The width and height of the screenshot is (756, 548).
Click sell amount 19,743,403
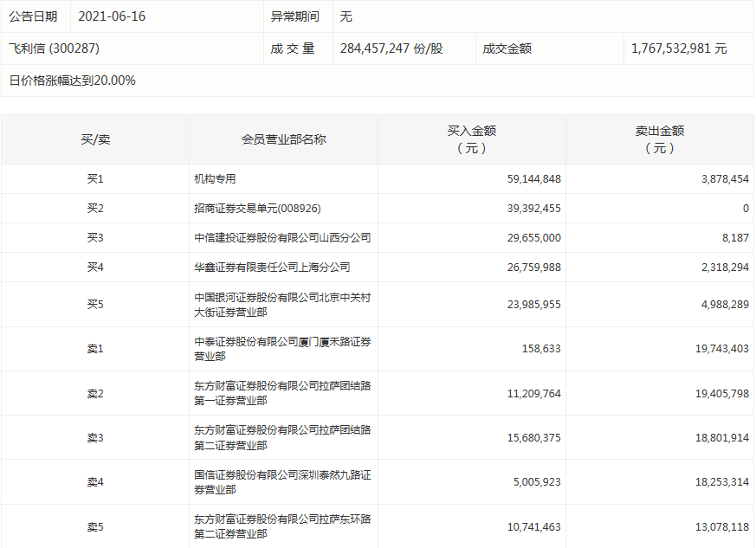click(x=721, y=349)
